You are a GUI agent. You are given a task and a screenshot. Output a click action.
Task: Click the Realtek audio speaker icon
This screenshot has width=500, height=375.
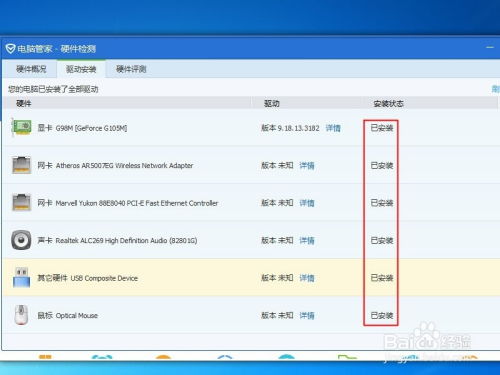[21, 240]
